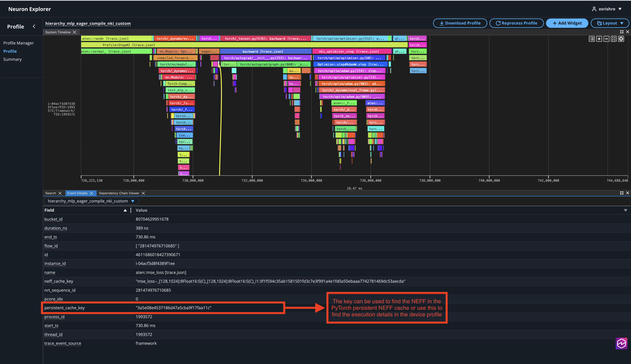Collapse the Profile sidebar chevron
The height and width of the screenshot is (364, 631).
(34, 26)
